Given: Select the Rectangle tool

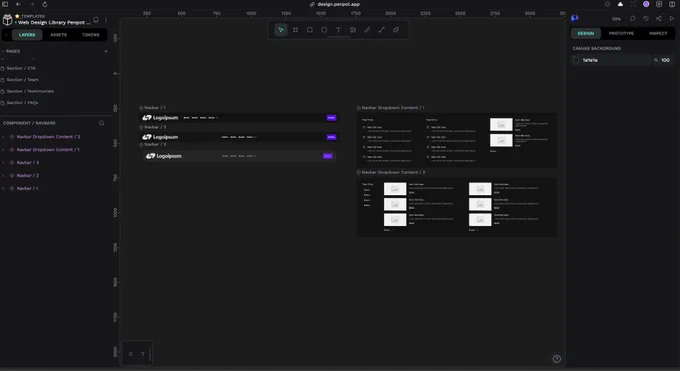Looking at the screenshot, I should pos(310,30).
